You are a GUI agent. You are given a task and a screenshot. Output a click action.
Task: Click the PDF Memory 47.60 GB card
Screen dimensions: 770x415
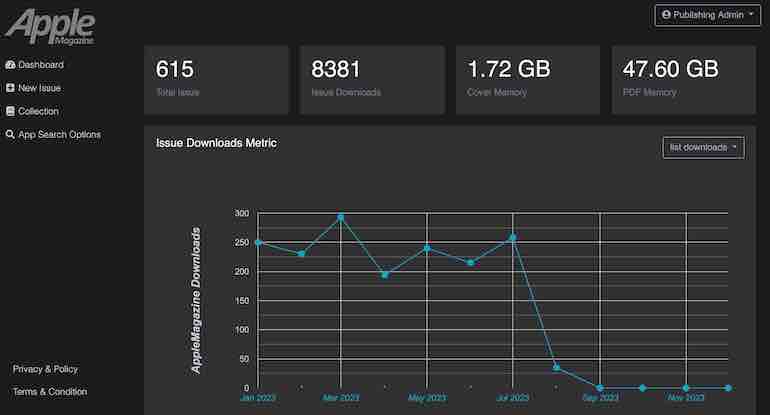click(x=684, y=78)
